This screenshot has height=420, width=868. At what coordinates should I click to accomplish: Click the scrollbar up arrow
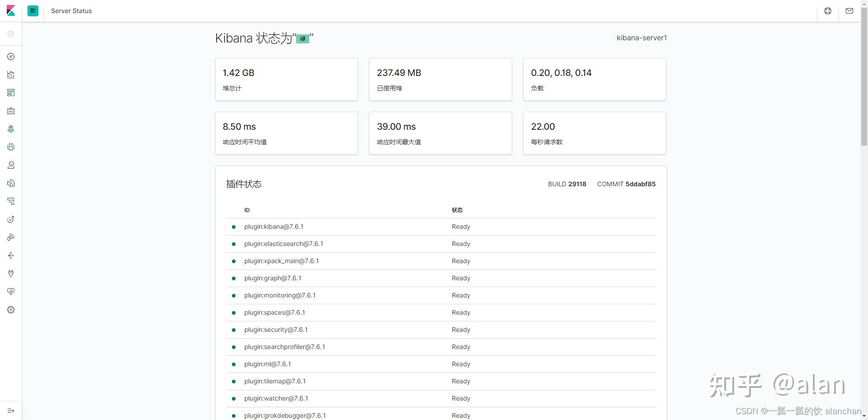point(865,3)
